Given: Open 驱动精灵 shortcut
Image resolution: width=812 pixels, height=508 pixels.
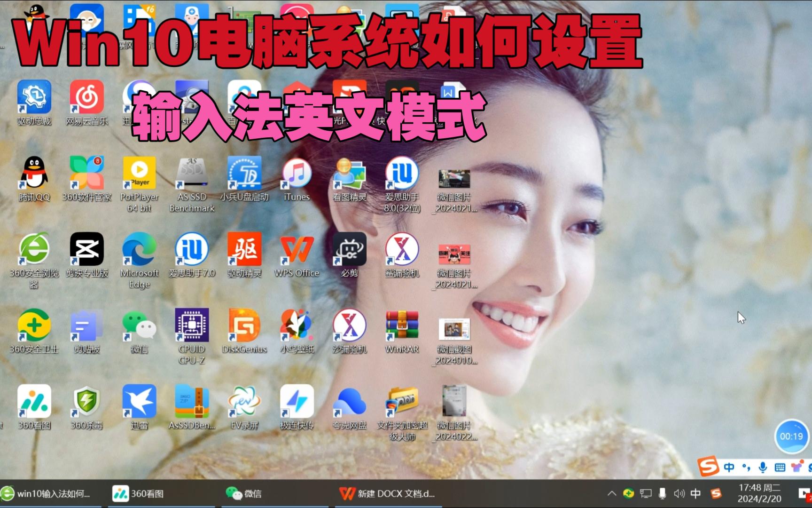Looking at the screenshot, I should tap(244, 255).
